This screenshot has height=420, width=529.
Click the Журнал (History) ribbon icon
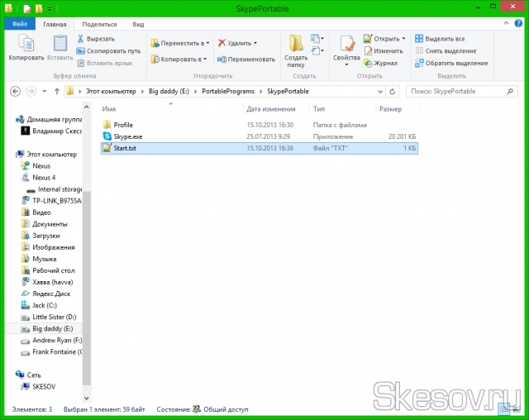point(368,63)
